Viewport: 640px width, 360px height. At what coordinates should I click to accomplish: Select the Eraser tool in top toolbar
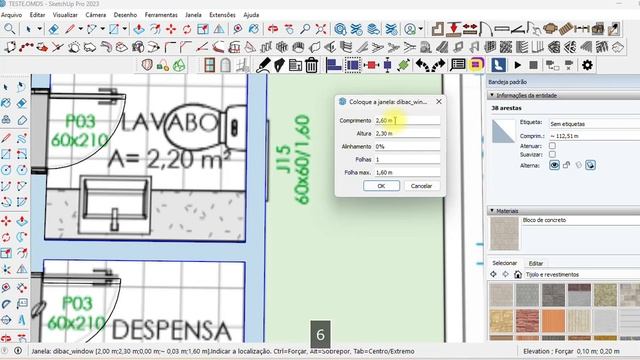coord(53,29)
